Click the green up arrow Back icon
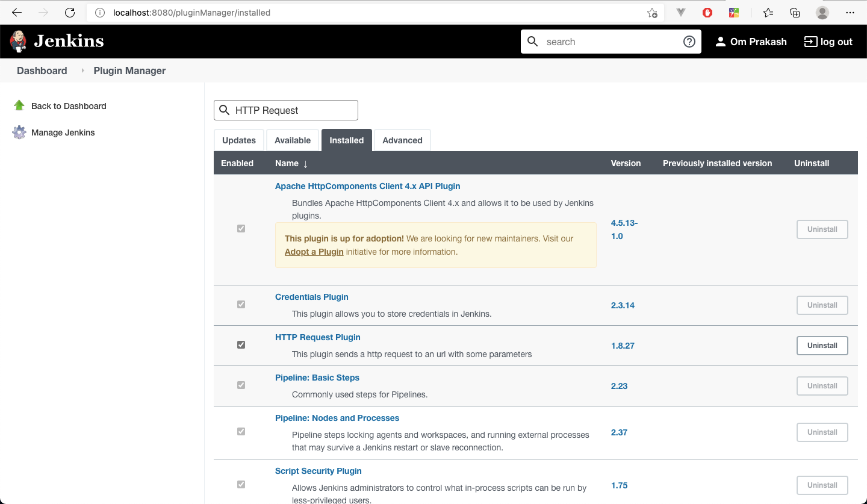This screenshot has width=867, height=504. click(x=19, y=105)
